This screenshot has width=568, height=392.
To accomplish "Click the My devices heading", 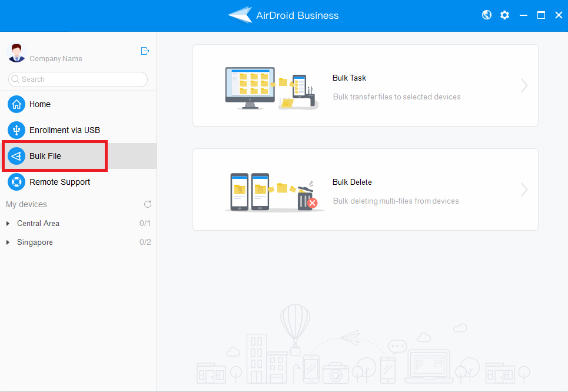I will pyautogui.click(x=26, y=204).
